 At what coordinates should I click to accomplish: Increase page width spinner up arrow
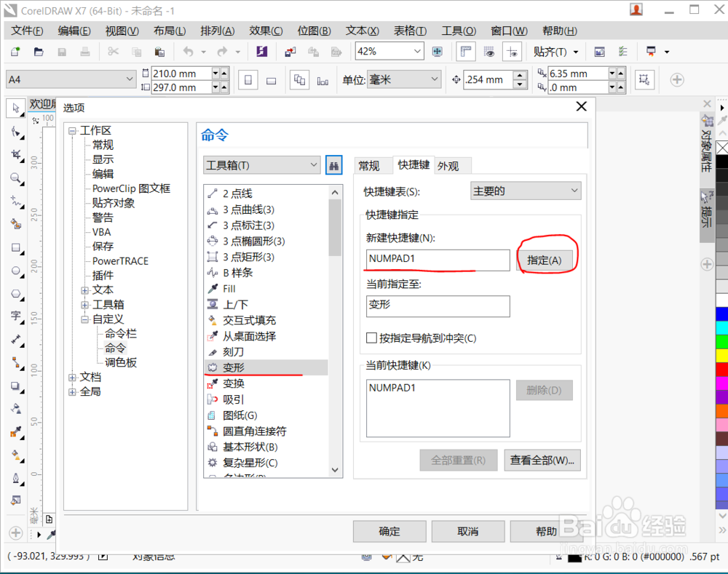(225, 73)
